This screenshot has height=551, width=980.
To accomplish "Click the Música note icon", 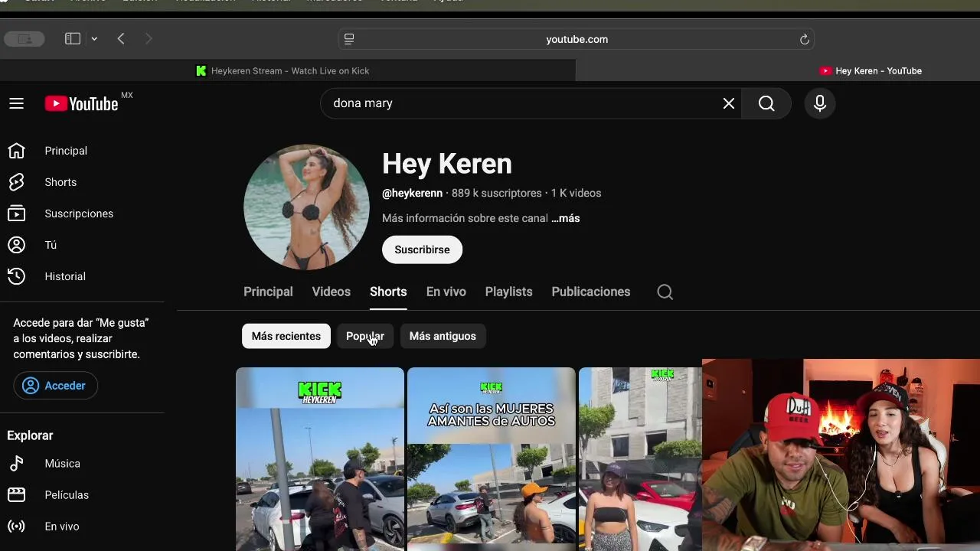I will (x=16, y=464).
